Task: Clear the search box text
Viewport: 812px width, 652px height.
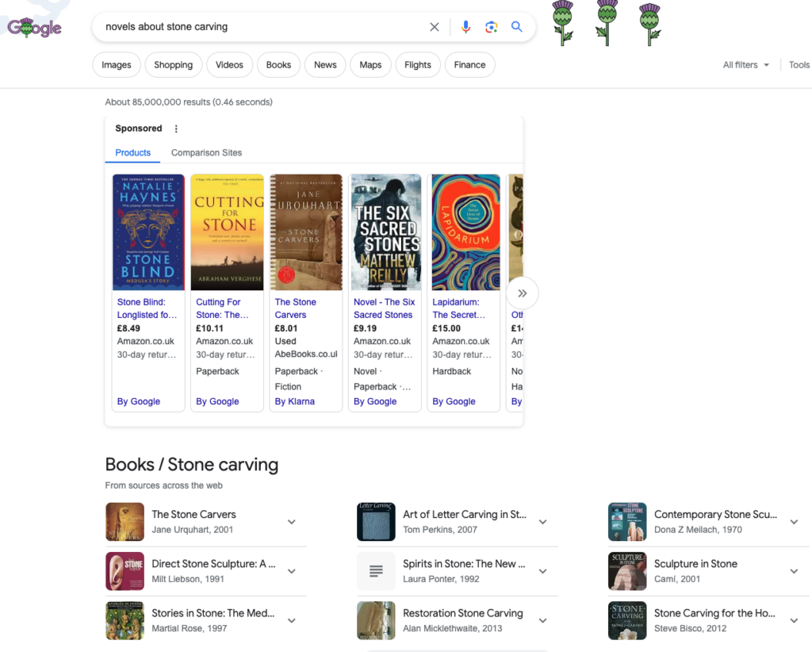Action: click(x=435, y=27)
